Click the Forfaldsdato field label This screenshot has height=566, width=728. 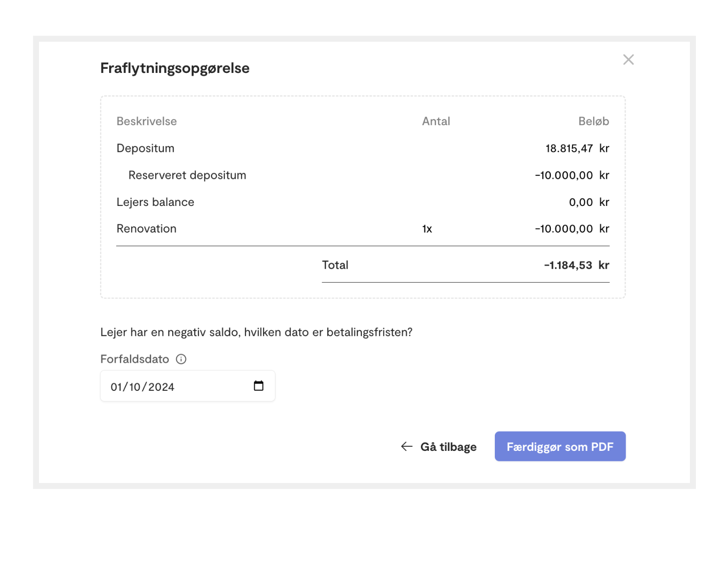click(134, 359)
